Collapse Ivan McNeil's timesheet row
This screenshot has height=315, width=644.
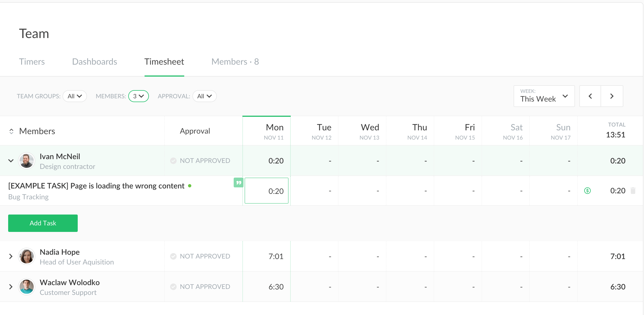(11, 161)
